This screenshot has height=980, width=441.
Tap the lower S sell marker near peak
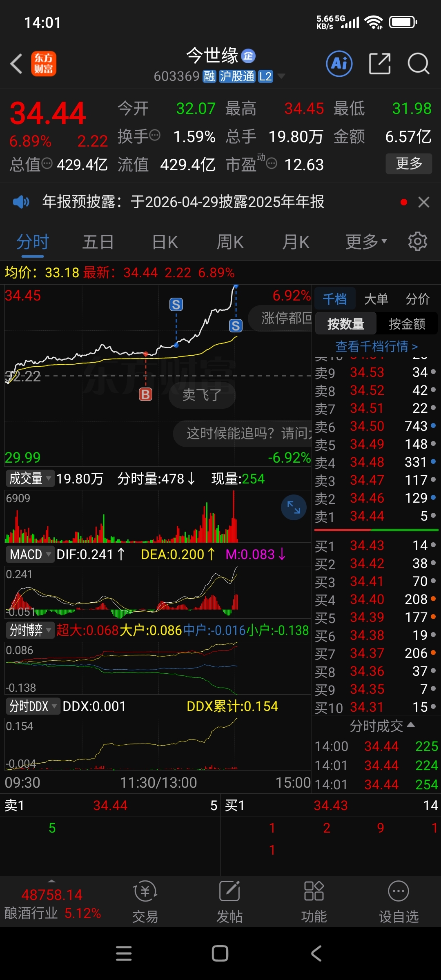point(236,325)
